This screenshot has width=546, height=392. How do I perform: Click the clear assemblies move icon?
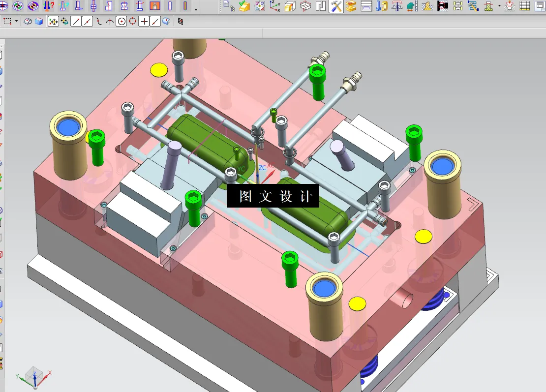coord(64,22)
